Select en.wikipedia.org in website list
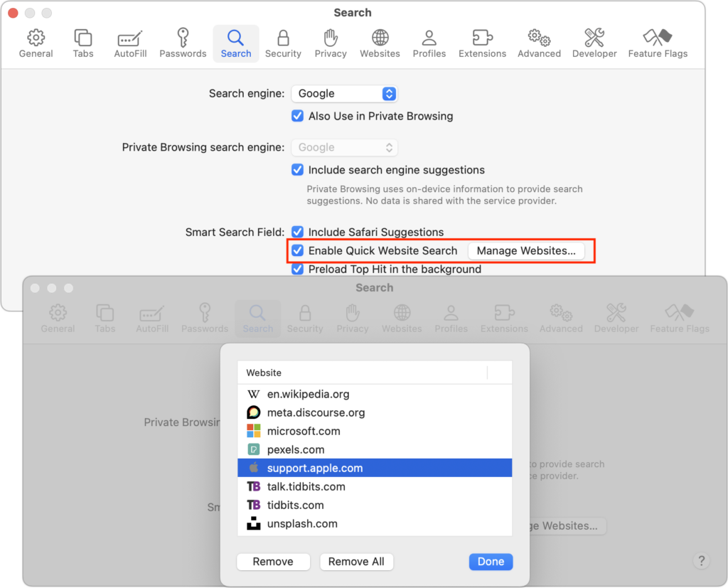This screenshot has width=728, height=588. (308, 394)
